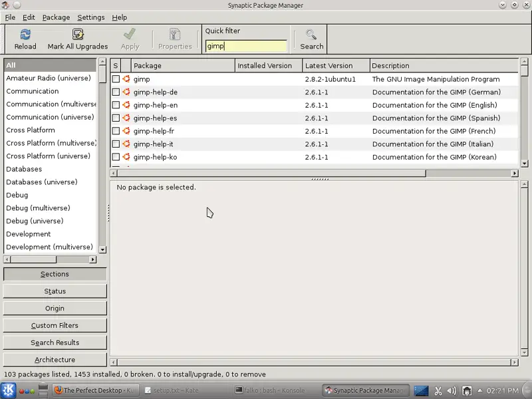The image size is (532, 399).
Task: Mark the gimp-help-es package checkbox
Action: [116, 118]
